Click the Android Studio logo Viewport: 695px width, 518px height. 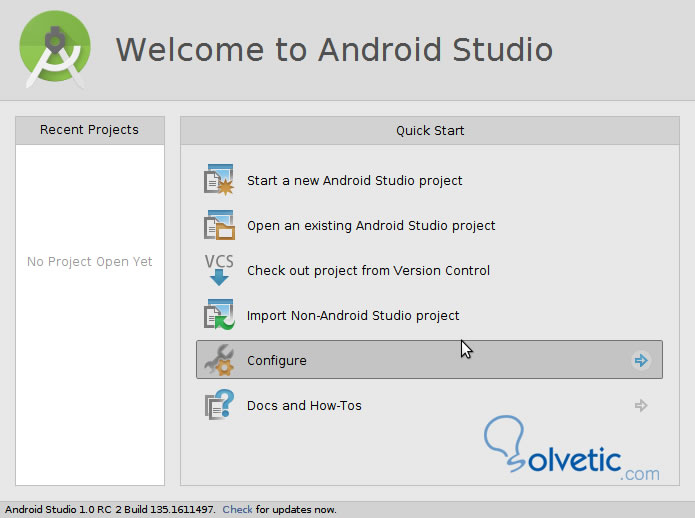coord(55,49)
